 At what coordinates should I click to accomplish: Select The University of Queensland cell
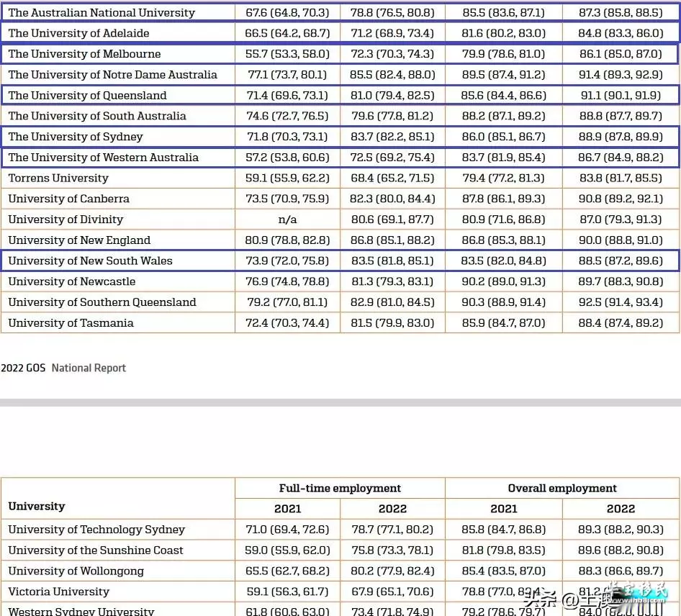point(87,95)
